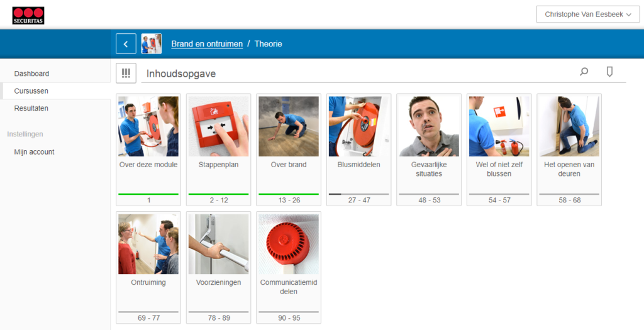The image size is (644, 330).
Task: Open Mijn account settings
Action: coord(35,152)
